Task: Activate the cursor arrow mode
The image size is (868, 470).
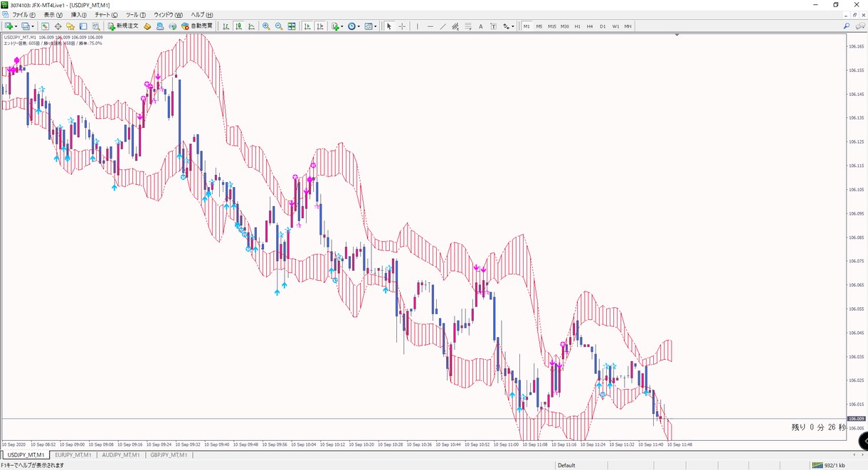Action: tap(388, 26)
